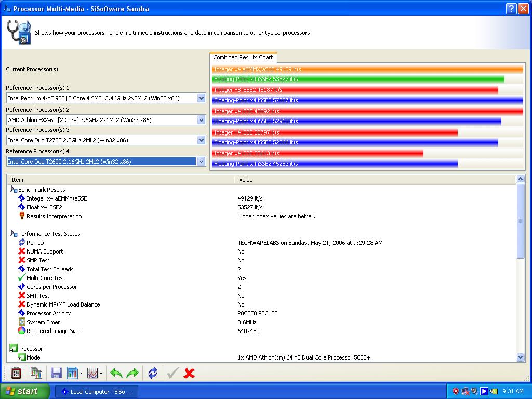Screen dimensions: 532x399
Task: Click the grey checkmark OK icon
Action: (172, 373)
